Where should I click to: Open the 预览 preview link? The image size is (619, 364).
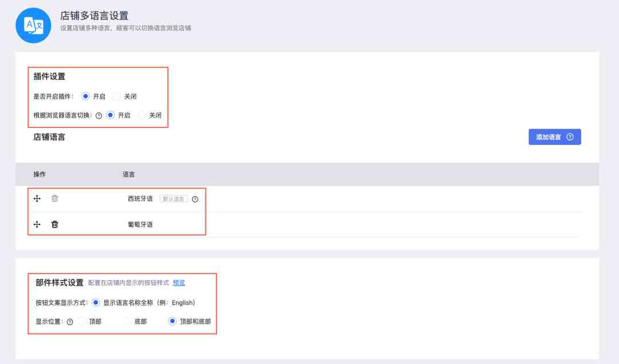click(179, 283)
